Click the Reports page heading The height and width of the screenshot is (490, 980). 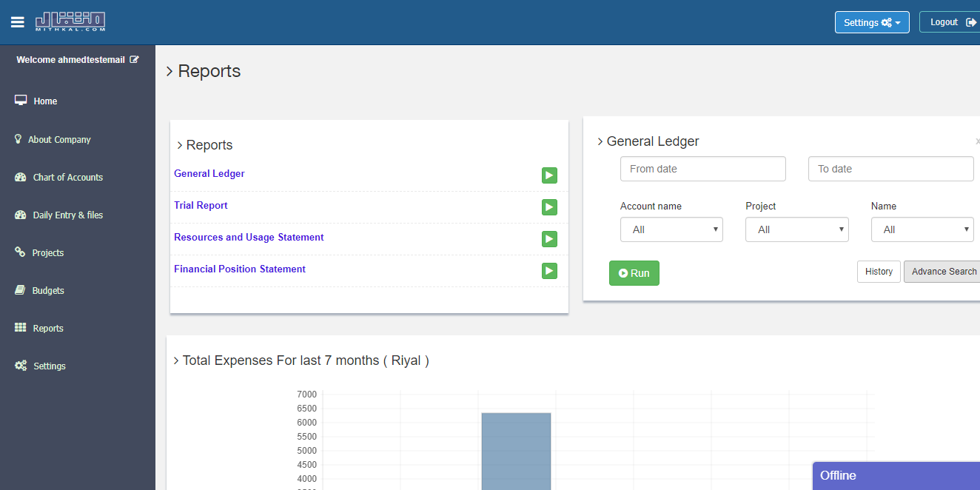pos(209,71)
